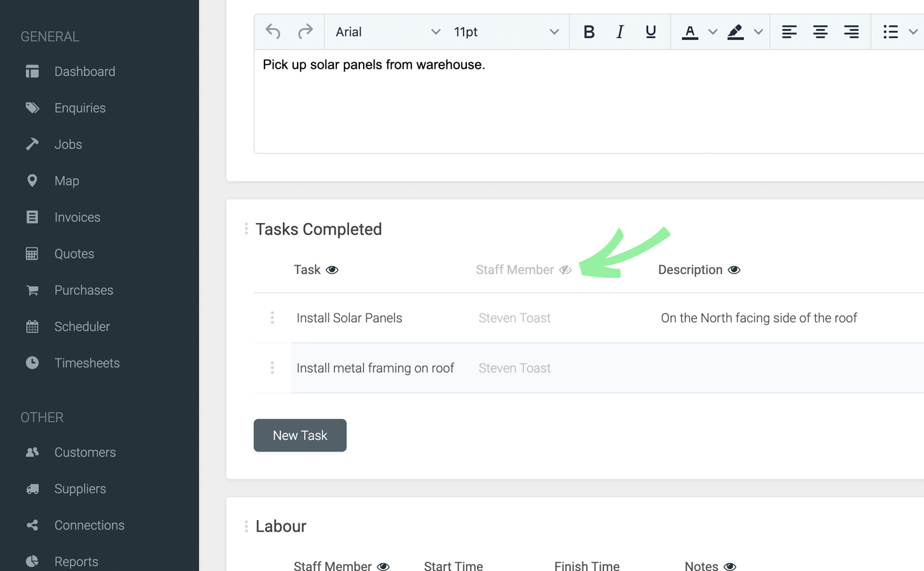Toggle italic formatting

pyautogui.click(x=619, y=32)
